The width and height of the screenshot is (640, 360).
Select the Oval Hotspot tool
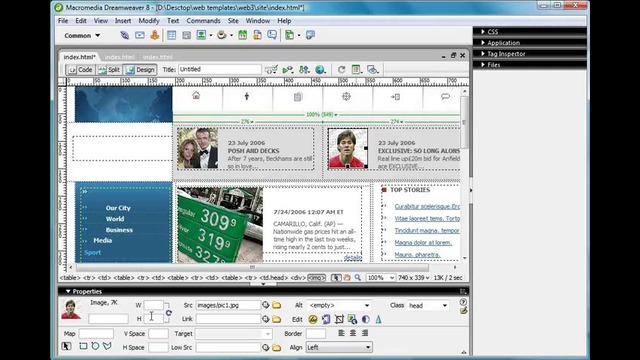pyautogui.click(x=95, y=346)
